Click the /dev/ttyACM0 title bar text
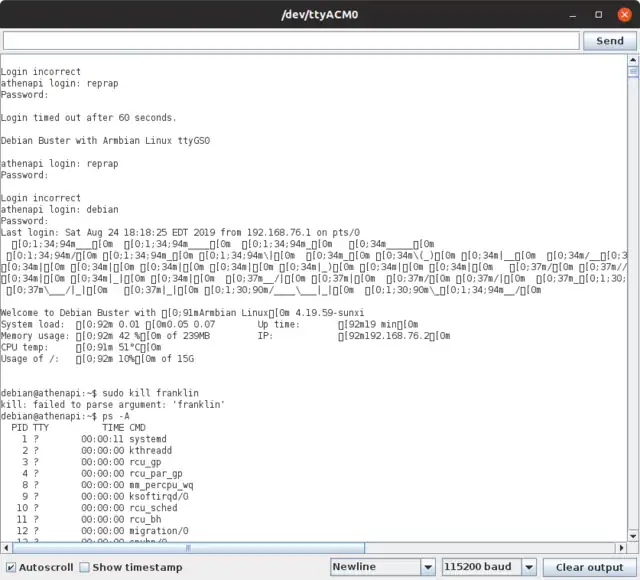This screenshot has height=580, width=640. 319,15
